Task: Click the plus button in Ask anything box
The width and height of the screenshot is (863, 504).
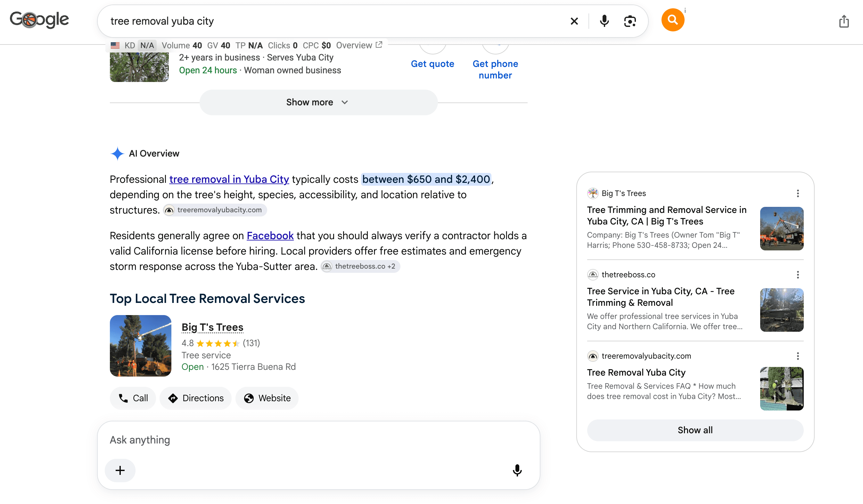Action: coord(120,470)
